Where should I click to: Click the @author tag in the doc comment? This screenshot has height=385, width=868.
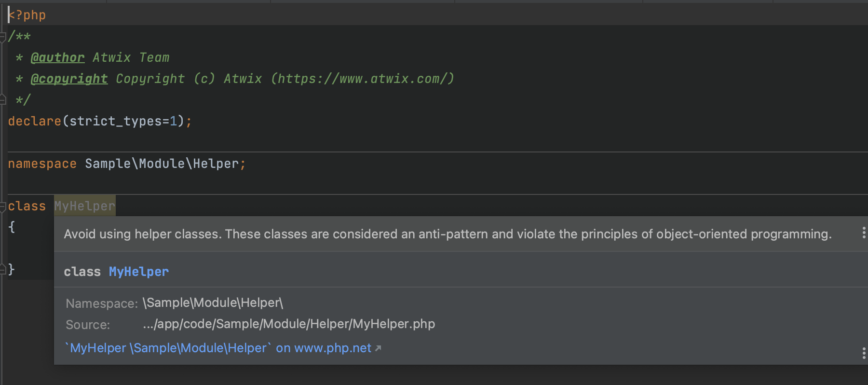pyautogui.click(x=58, y=57)
